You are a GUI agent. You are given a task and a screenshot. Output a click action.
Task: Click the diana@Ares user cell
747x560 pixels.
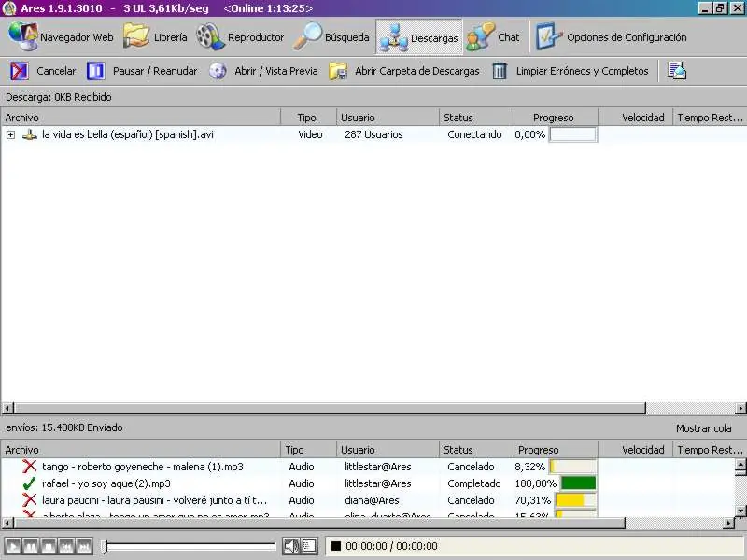372,500
